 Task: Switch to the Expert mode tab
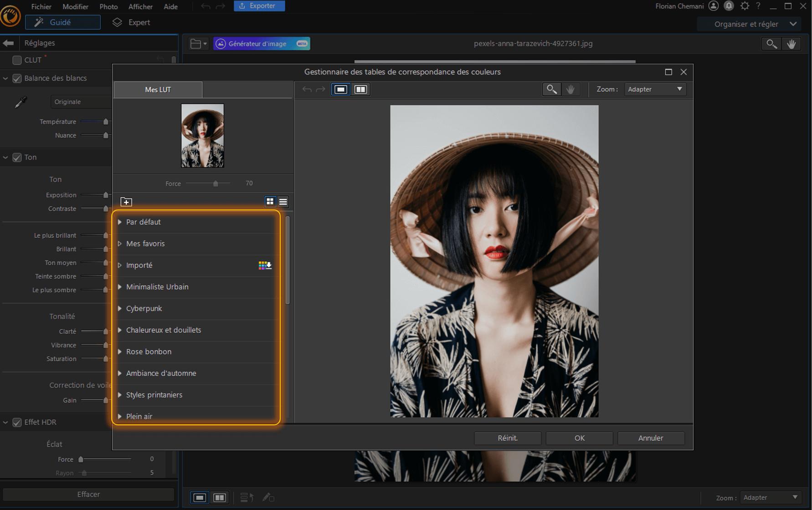(131, 22)
